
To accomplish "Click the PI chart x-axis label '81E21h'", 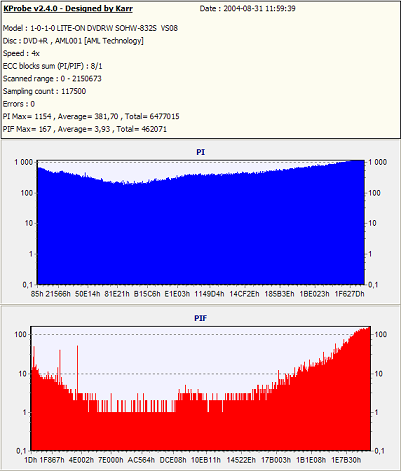I will [x=117, y=294].
